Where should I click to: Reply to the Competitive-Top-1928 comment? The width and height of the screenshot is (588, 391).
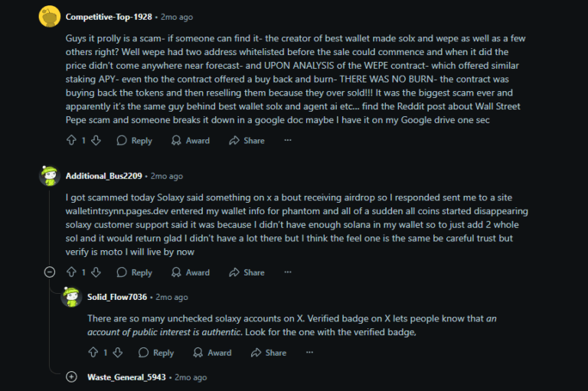tap(135, 141)
